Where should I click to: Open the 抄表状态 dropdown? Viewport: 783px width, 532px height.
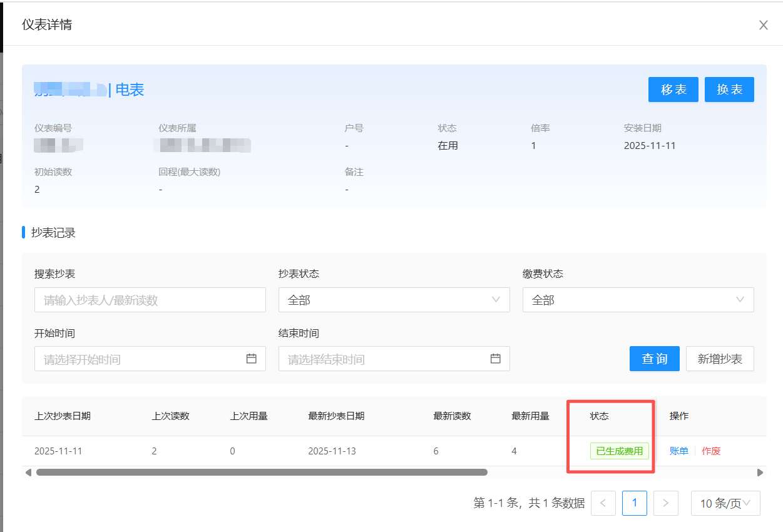394,300
